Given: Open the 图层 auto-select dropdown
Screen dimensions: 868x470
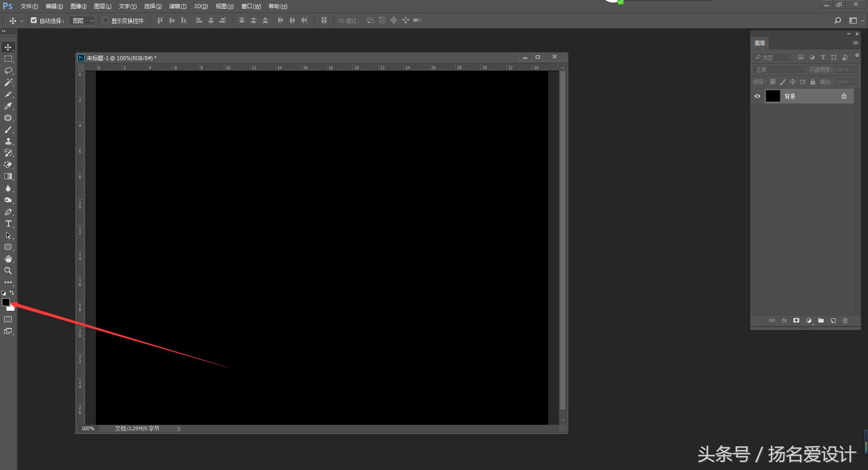Looking at the screenshot, I should [82, 21].
